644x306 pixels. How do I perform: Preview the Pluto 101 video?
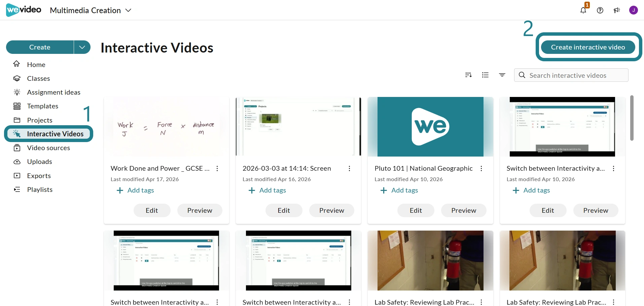[x=464, y=210]
